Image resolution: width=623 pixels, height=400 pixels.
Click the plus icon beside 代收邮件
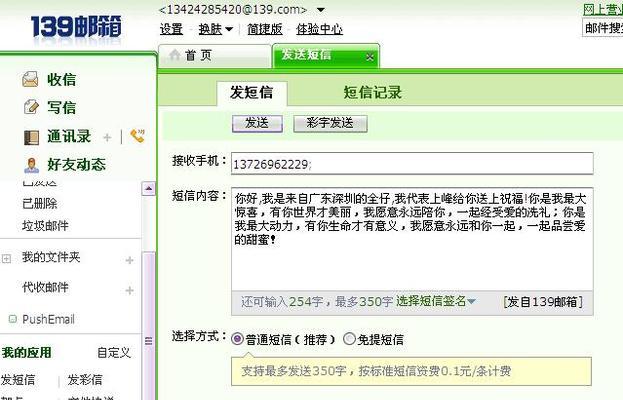click(x=130, y=290)
